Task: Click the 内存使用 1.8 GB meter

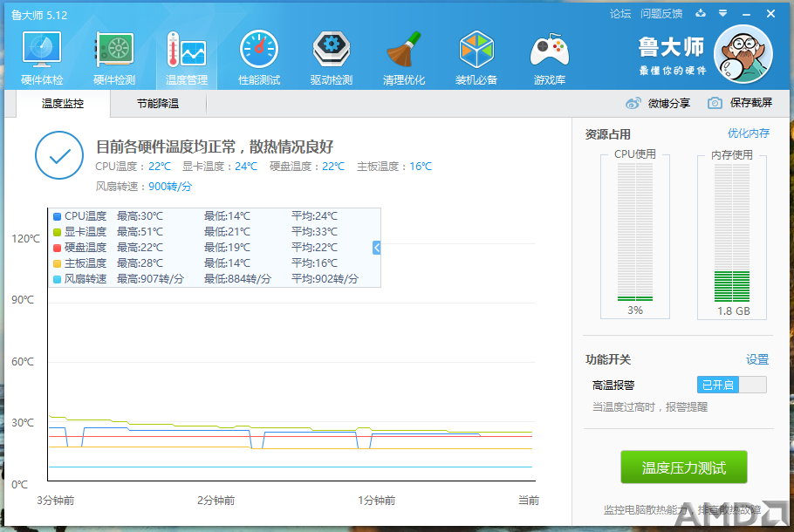Action: click(732, 235)
